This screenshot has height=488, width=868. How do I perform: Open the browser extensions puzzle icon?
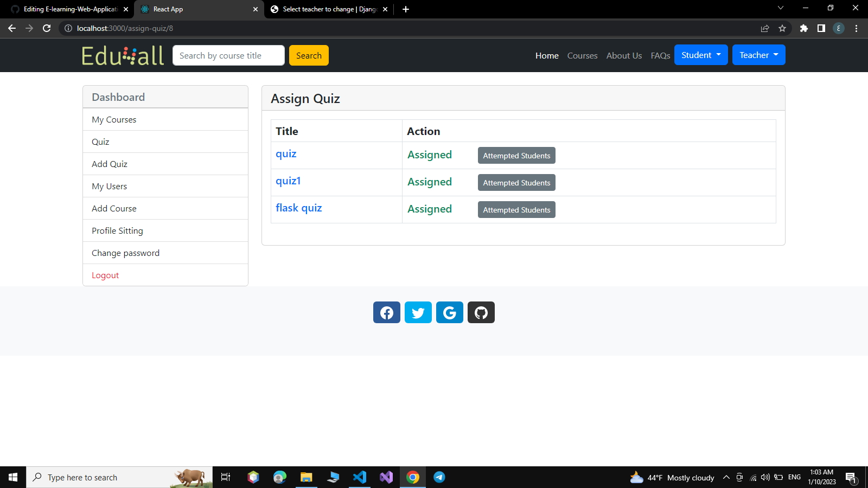point(804,28)
